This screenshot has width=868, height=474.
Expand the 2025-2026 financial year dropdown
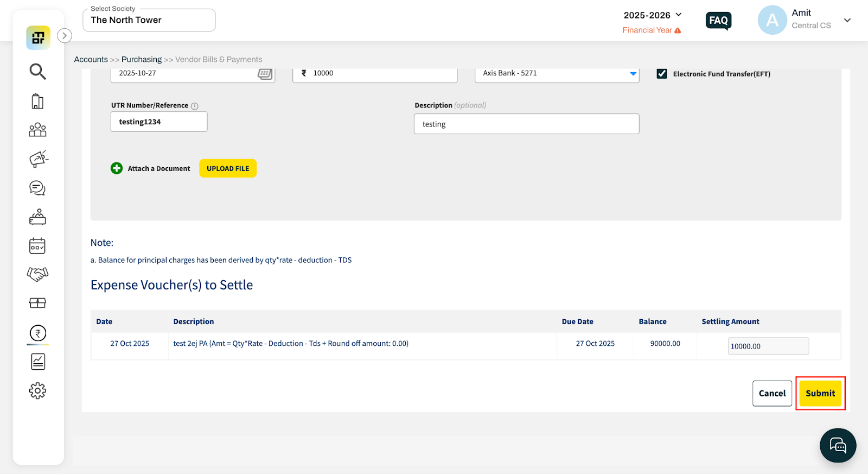point(652,15)
